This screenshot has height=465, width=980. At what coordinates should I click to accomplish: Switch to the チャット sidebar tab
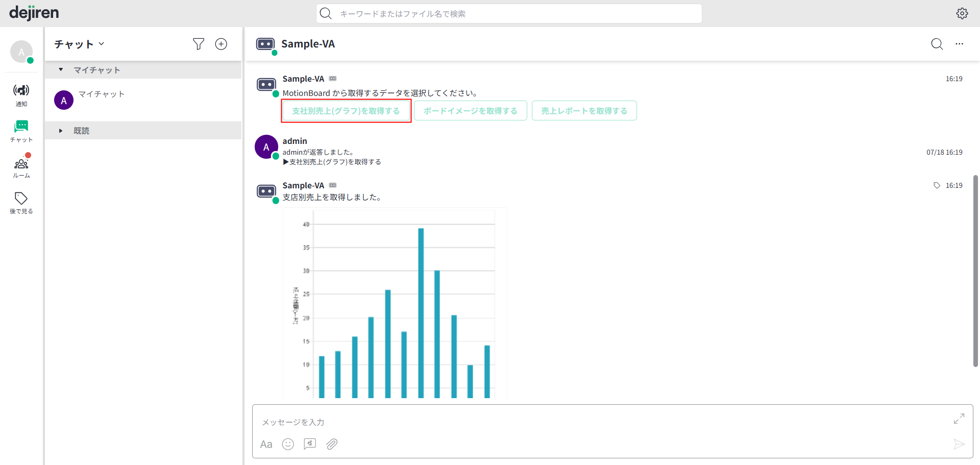click(21, 131)
